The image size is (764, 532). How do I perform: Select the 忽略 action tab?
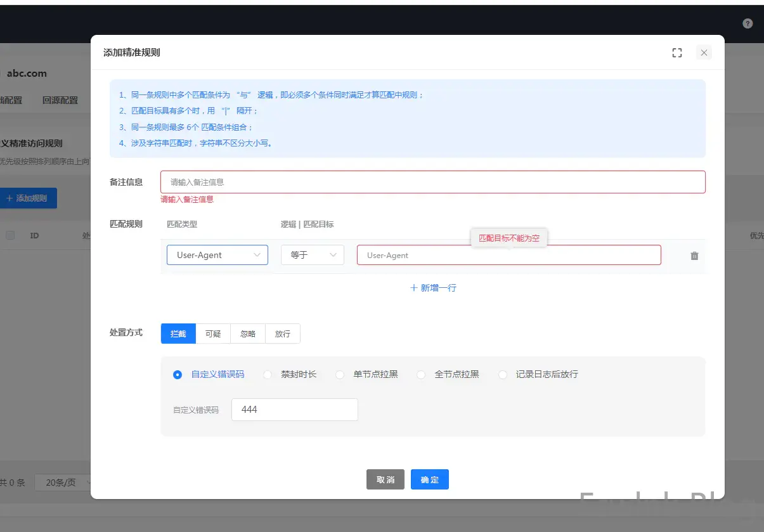248,334
